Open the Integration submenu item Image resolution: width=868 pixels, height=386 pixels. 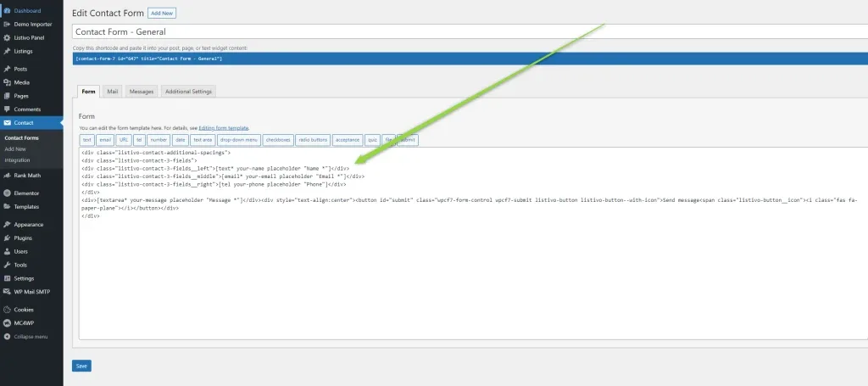click(x=17, y=160)
